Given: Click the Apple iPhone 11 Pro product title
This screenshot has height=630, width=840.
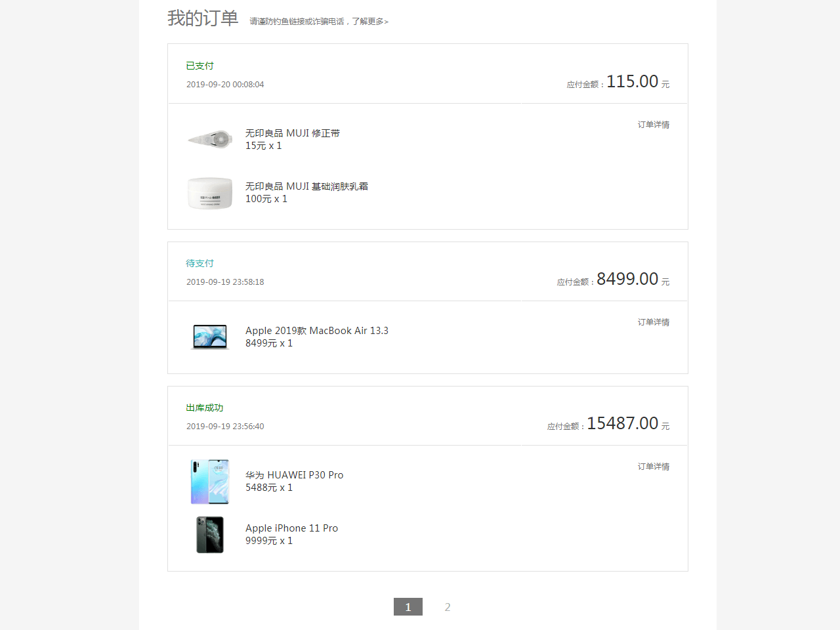Looking at the screenshot, I should (291, 528).
